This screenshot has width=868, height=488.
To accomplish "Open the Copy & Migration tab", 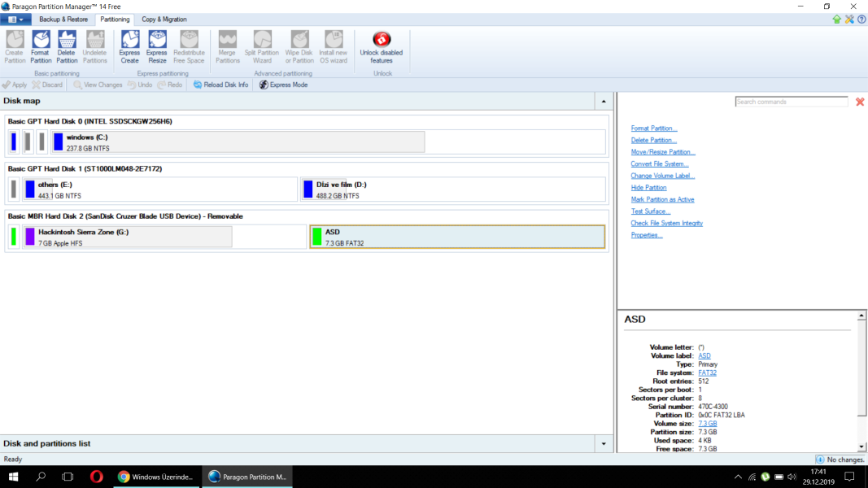I will coord(164,19).
